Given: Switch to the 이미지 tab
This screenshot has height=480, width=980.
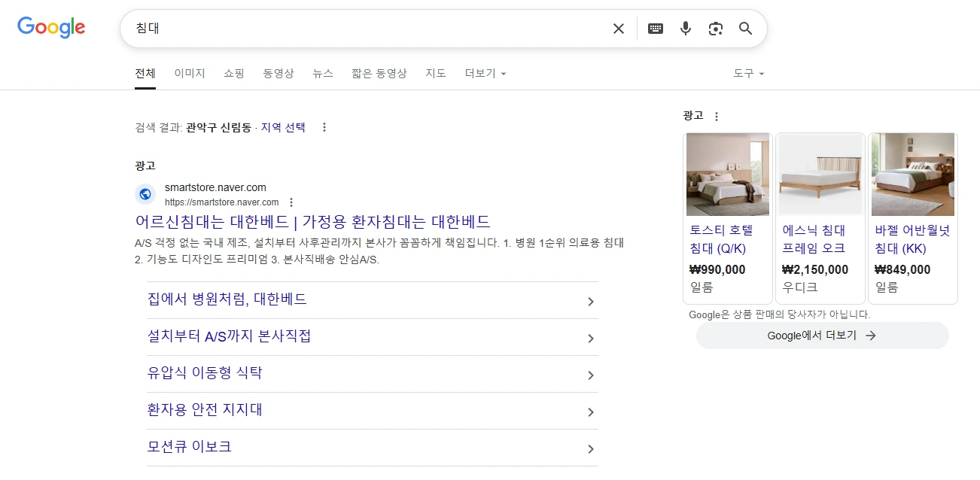Looking at the screenshot, I should (190, 73).
